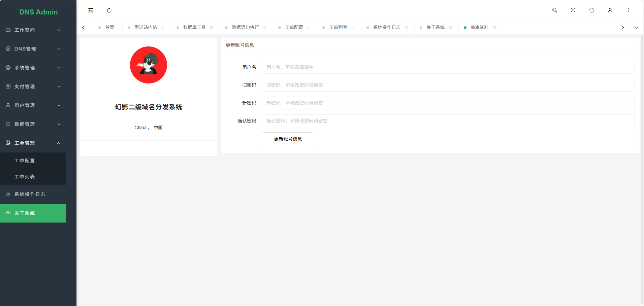This screenshot has width=644, height=306.
Task: Click the home icon in the header
Action: [592, 10]
